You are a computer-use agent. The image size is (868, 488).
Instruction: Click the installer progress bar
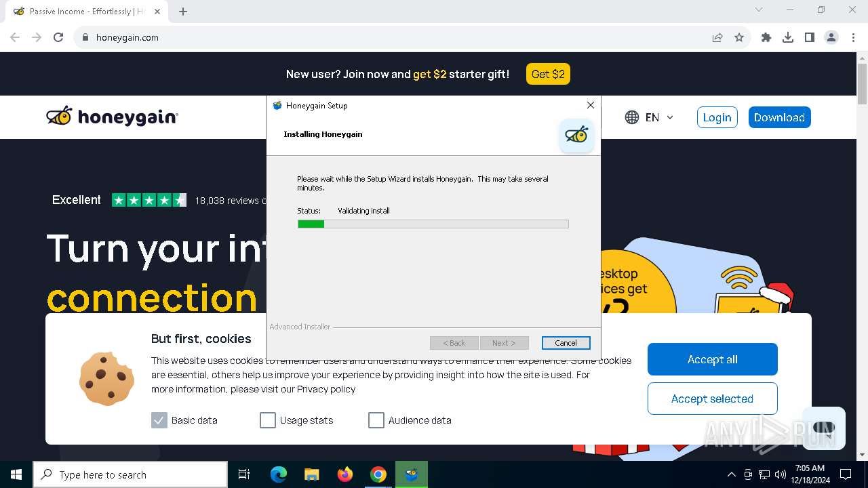click(x=433, y=224)
